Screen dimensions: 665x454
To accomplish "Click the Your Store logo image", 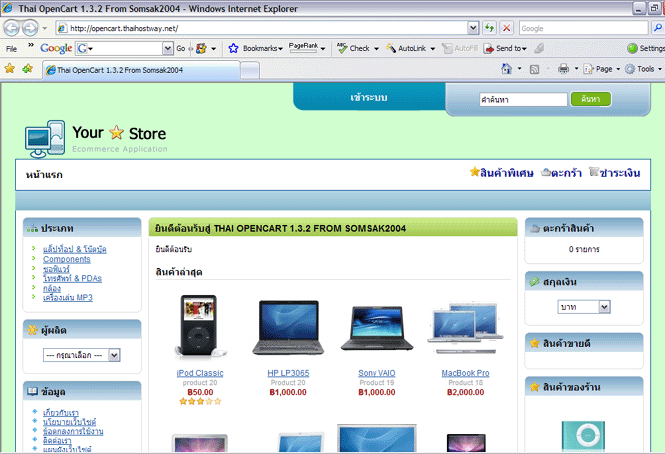I will [96, 138].
